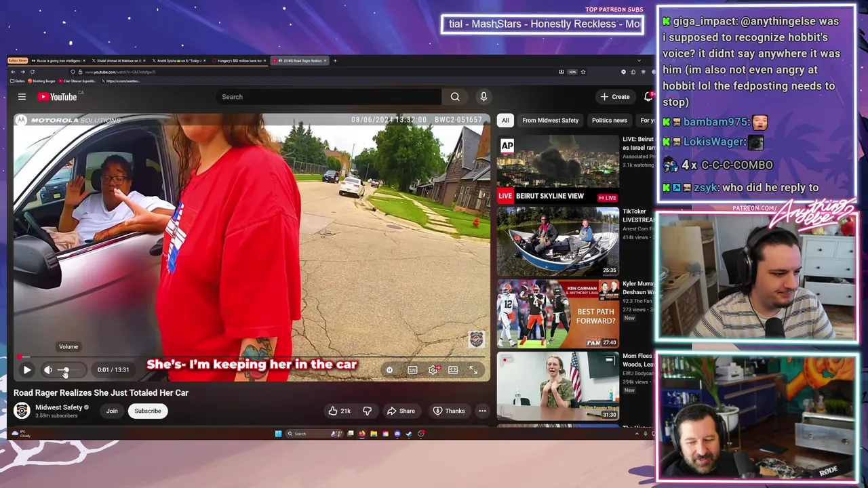Switch to Andrii Sybiha X tab
Screen dimensions: 868x488
point(178,60)
